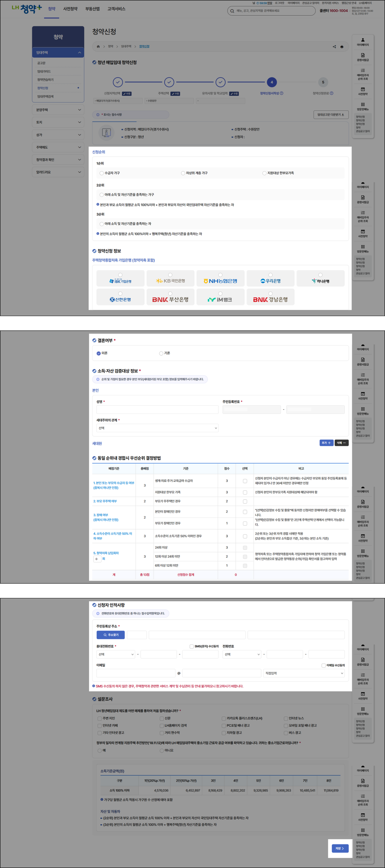Click the 수정 edit badge next to 주택선택
The width and height of the screenshot is (385, 868).
coord(175,94)
